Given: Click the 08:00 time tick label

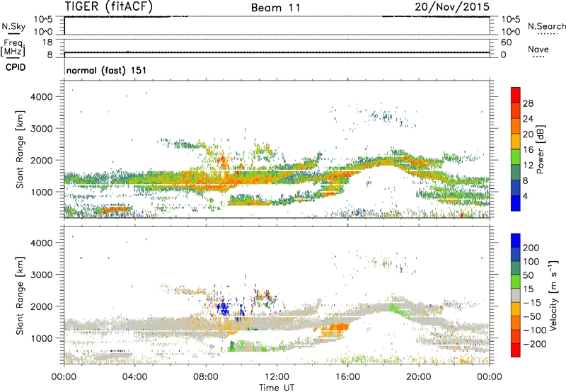Looking at the screenshot, I should (206, 377).
